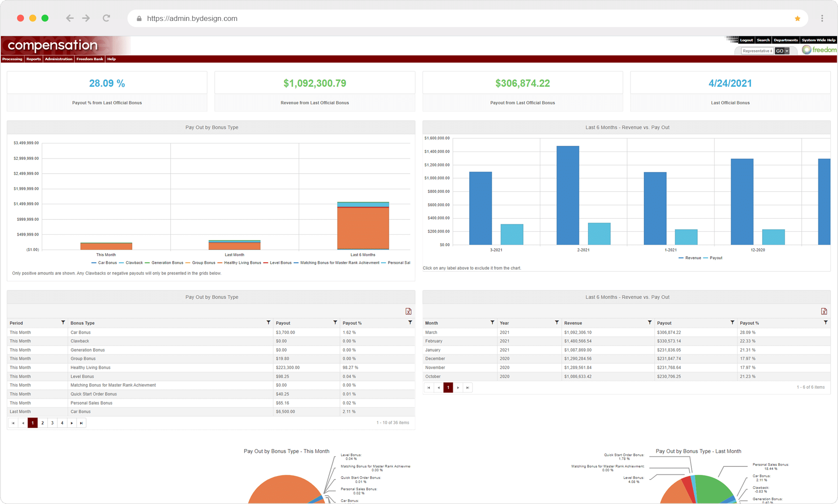
Task: Toggle Clawback series in chart legend
Action: pyautogui.click(x=131, y=263)
